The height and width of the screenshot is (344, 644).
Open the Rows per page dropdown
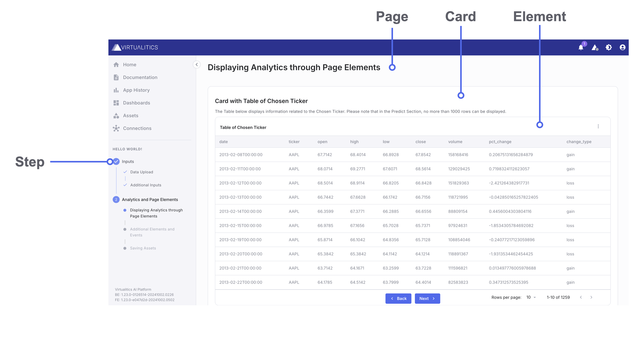[x=531, y=297]
